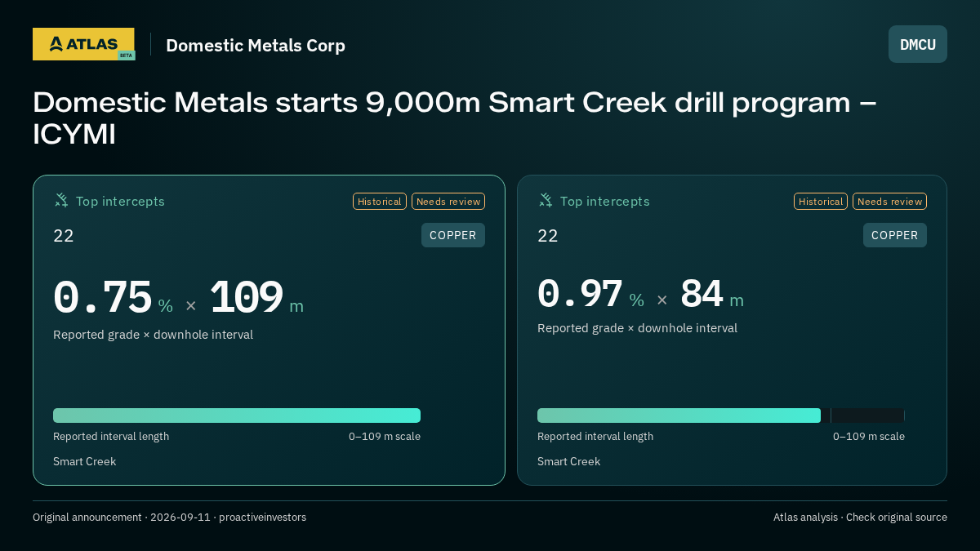Click the Smart Creek label in the 0.75% card
This screenshot has height=551, width=980.
point(85,461)
